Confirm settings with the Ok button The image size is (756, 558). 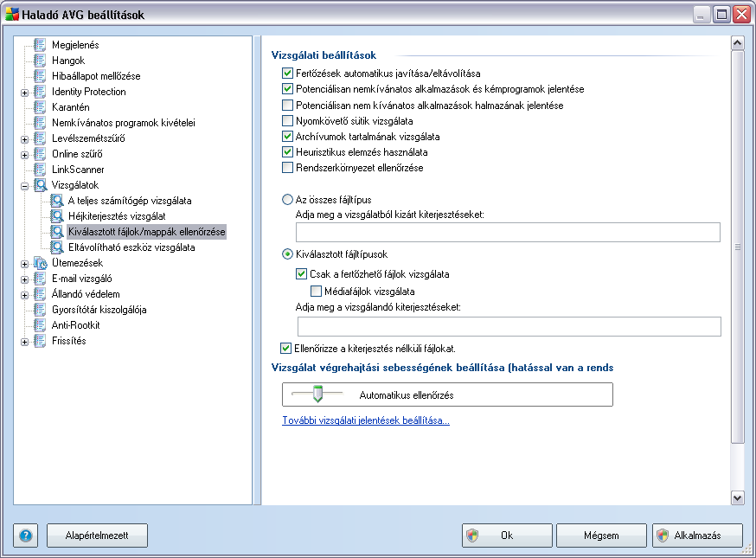click(507, 536)
